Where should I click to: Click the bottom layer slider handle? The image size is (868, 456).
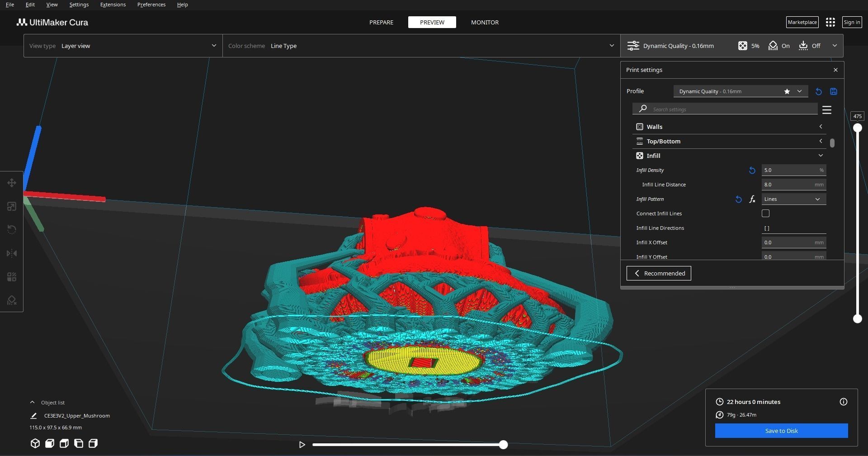click(x=857, y=319)
